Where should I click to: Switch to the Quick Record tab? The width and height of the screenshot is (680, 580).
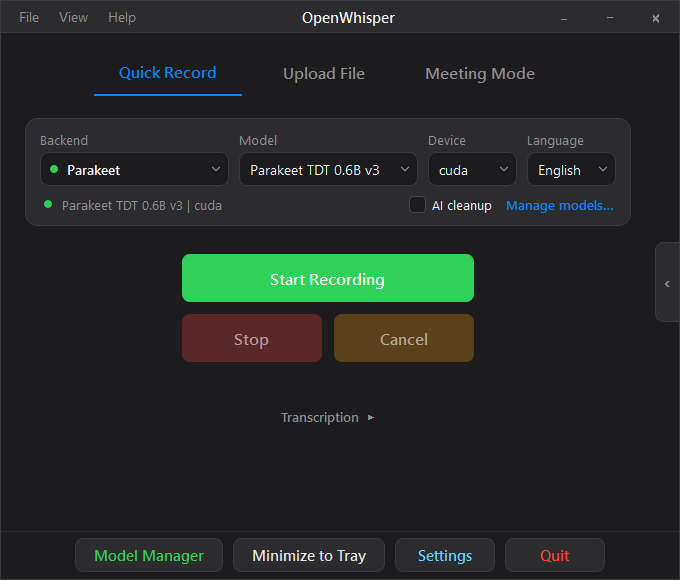click(x=168, y=73)
